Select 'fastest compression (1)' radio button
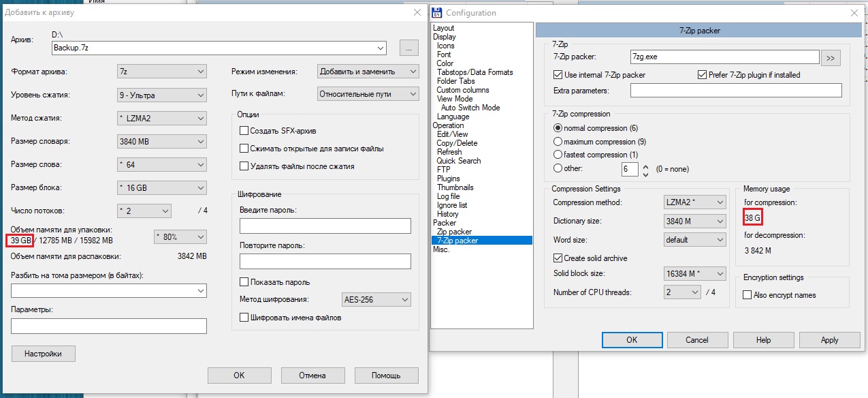868x398 pixels. point(558,155)
